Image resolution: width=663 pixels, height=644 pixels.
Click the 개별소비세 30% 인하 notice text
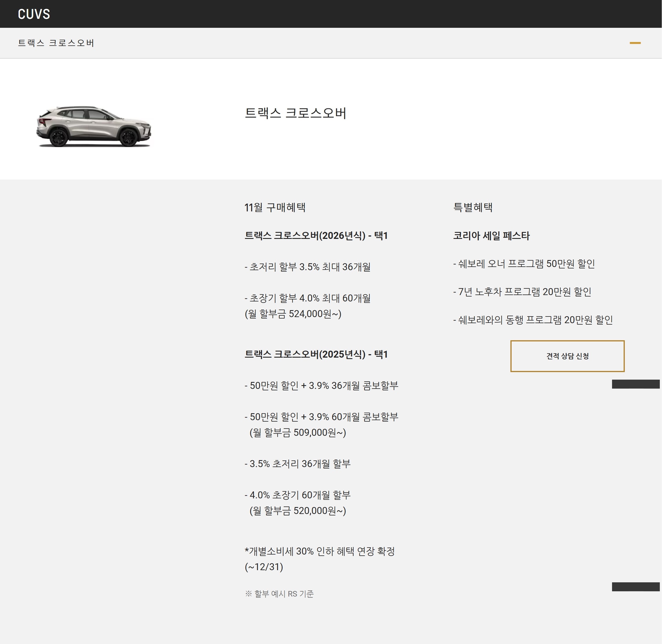(x=319, y=551)
